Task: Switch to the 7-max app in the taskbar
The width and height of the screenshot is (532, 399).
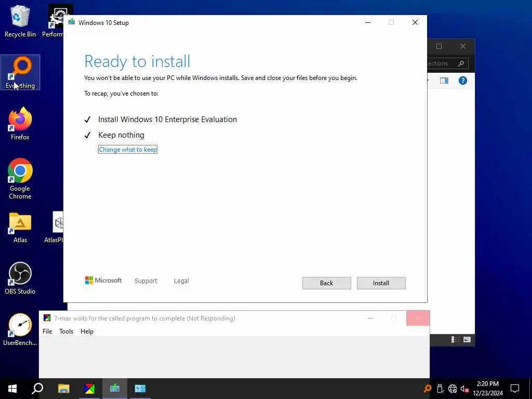Action: pyautogui.click(x=89, y=389)
